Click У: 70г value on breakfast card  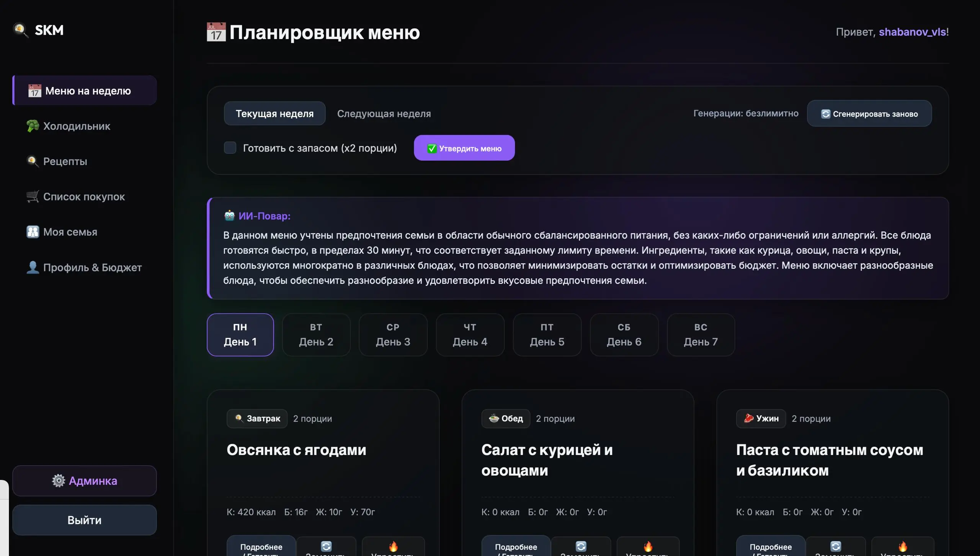[x=363, y=512]
